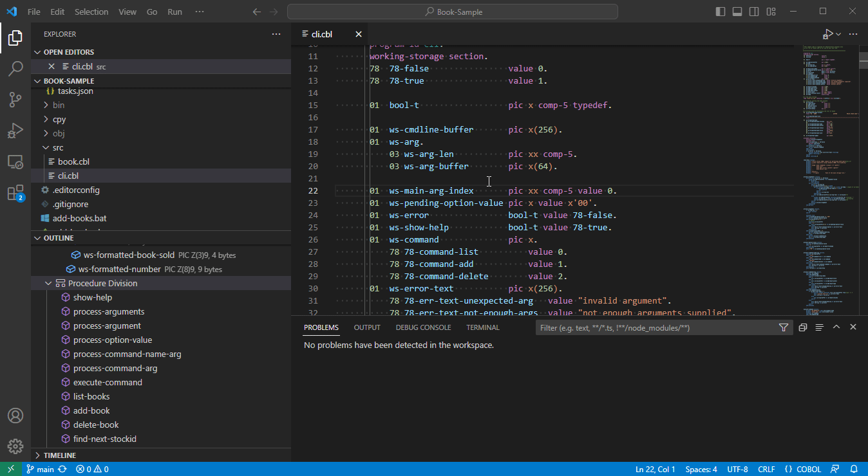Open the Run menu
This screenshot has height=476, width=868.
point(175,12)
